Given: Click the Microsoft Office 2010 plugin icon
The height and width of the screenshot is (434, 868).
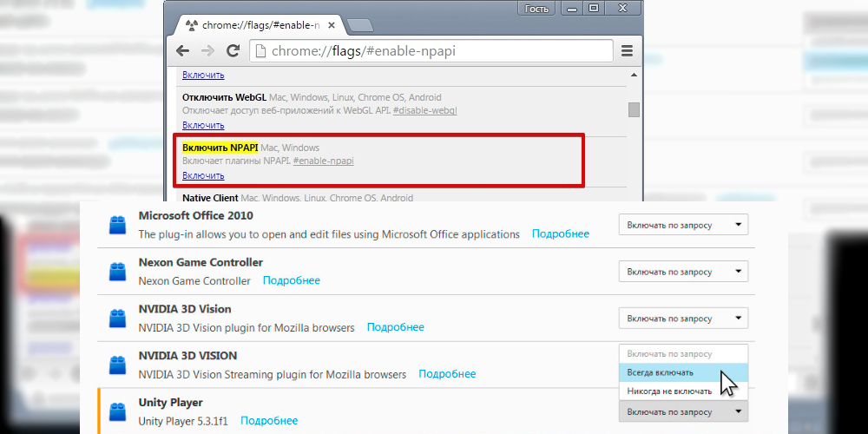Looking at the screenshot, I should (x=117, y=226).
